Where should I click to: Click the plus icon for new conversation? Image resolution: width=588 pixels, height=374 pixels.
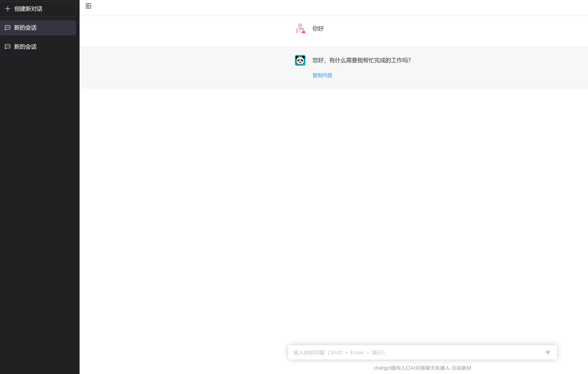pos(8,9)
